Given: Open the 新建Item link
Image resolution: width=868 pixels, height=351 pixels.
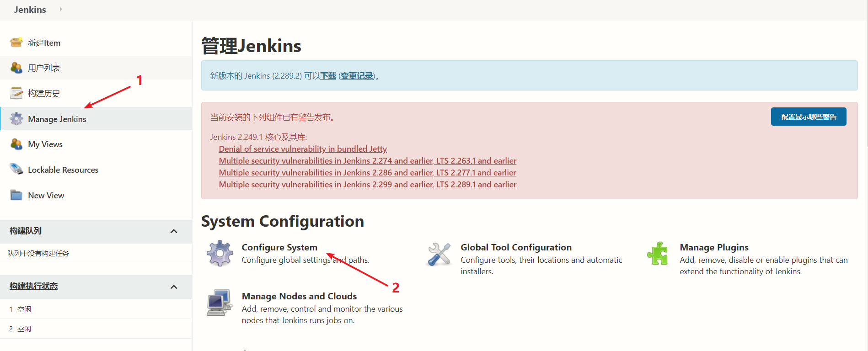Looking at the screenshot, I should (x=44, y=43).
